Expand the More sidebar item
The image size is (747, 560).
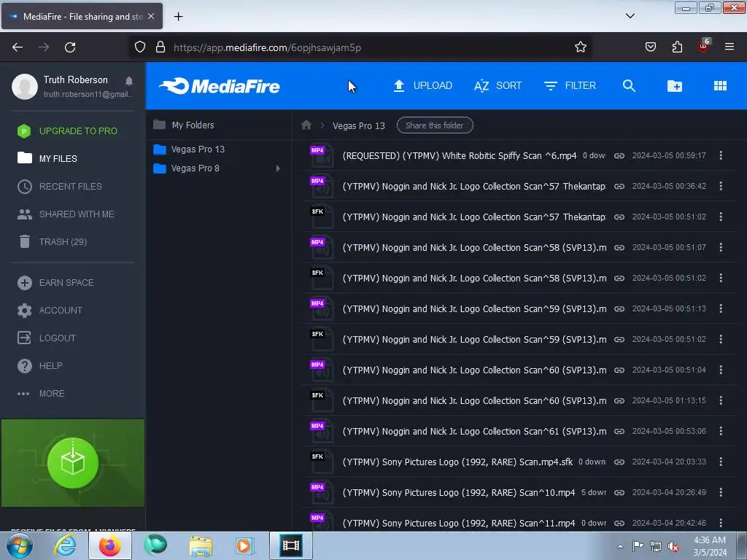pyautogui.click(x=41, y=393)
